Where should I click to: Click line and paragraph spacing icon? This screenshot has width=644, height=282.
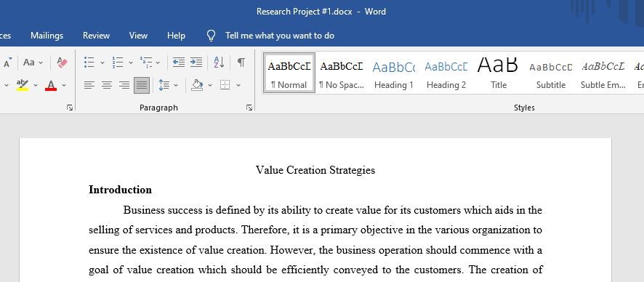(164, 85)
